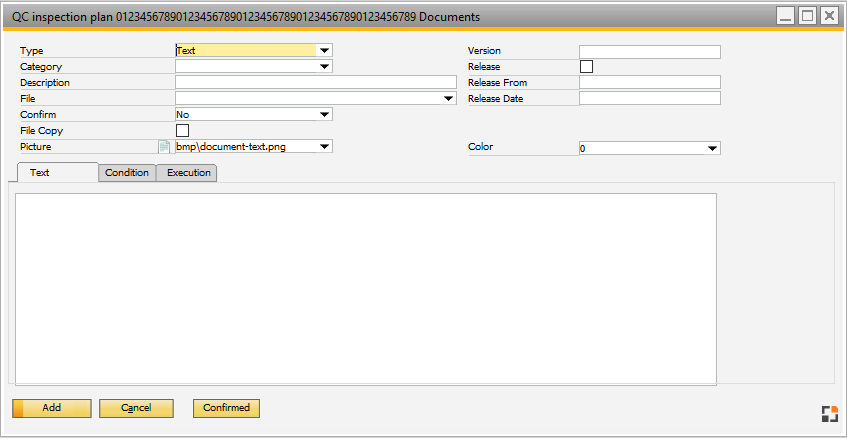Switch to the Execution tab
Viewport: 847px width, 439px height.
188,173
